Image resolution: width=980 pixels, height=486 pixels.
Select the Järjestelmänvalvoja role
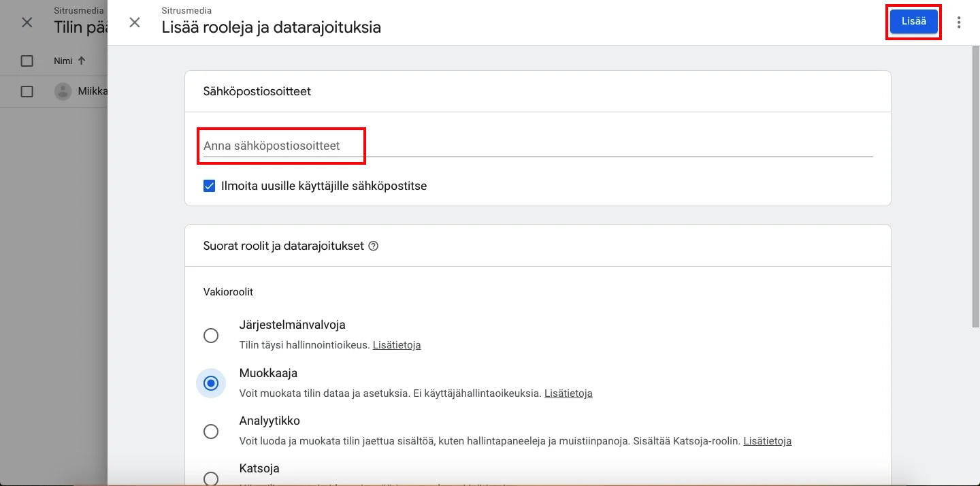[211, 336]
